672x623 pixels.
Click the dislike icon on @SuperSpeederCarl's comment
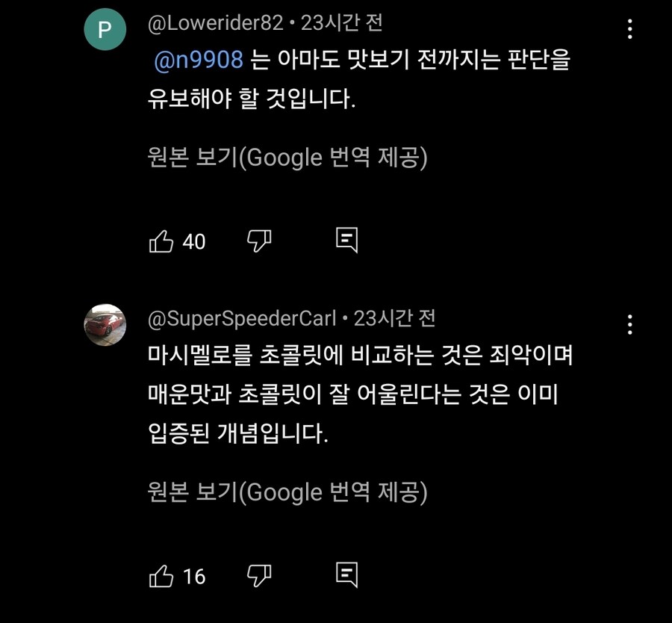(x=259, y=576)
